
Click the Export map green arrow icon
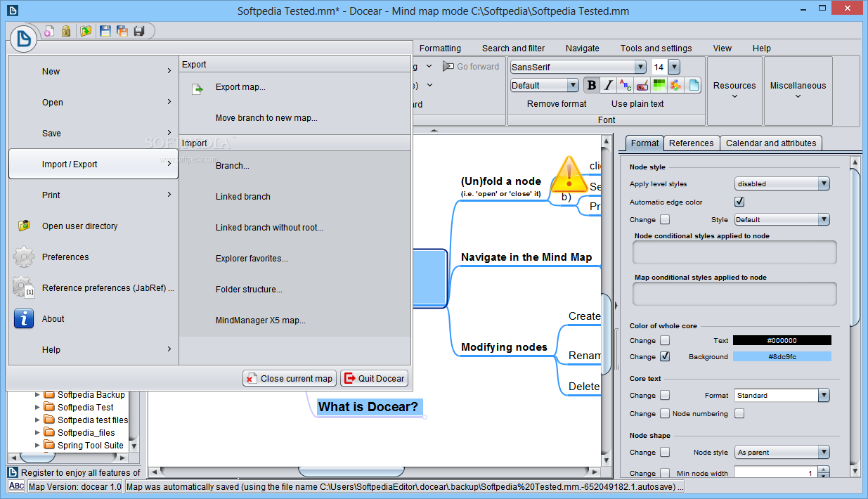coord(198,88)
